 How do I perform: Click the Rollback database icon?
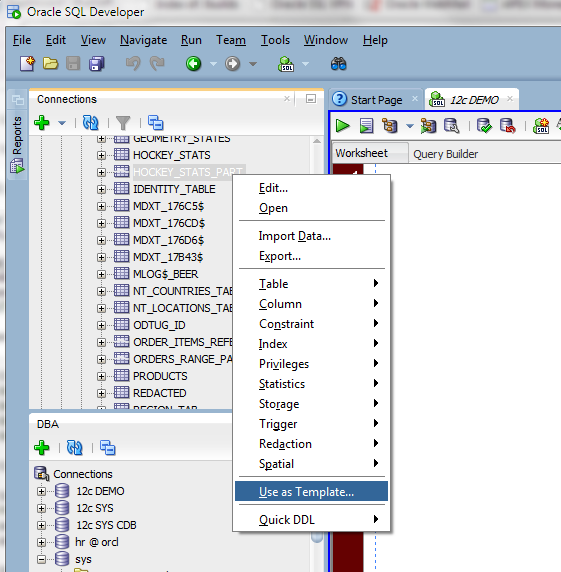[x=507, y=126]
